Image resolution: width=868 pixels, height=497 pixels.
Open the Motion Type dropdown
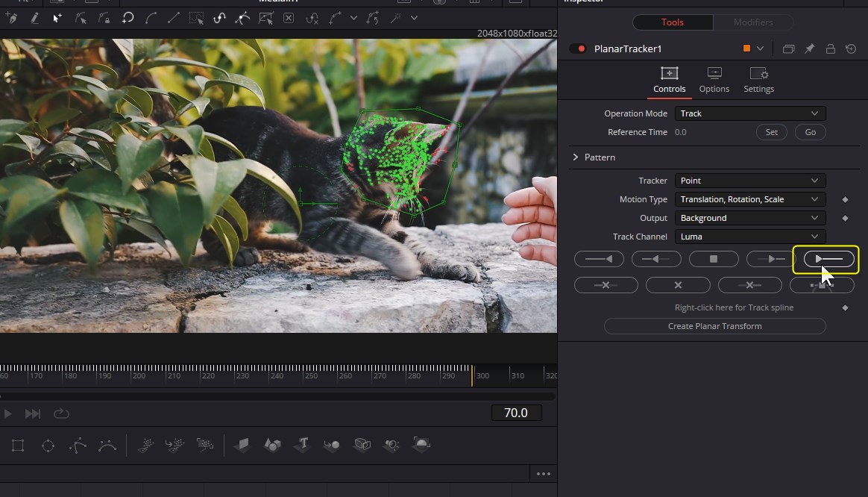coord(749,199)
